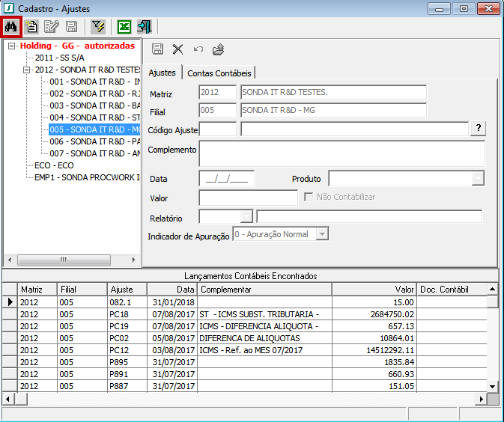Screen dimensions: 504x422
Task: Click the new record document icon
Action: [x=31, y=26]
